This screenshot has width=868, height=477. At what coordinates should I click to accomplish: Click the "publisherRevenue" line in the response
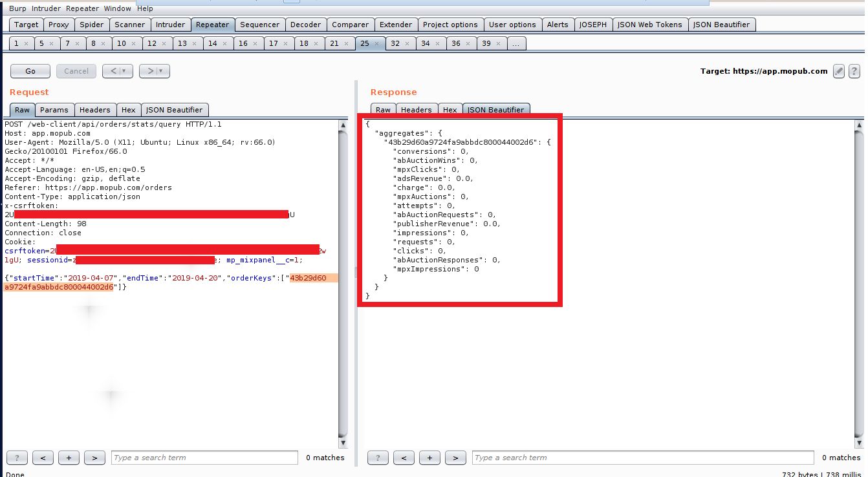click(x=447, y=224)
